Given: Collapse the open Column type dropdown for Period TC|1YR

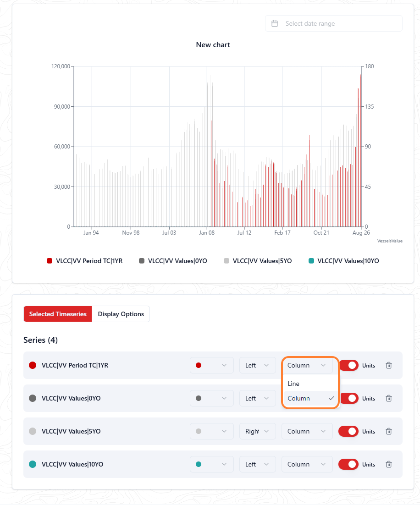Looking at the screenshot, I should tap(307, 365).
